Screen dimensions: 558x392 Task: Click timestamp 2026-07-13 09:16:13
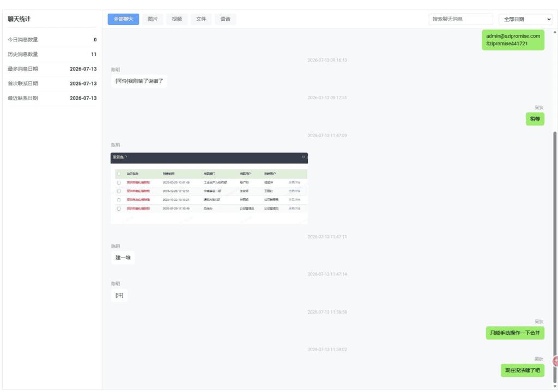327,60
